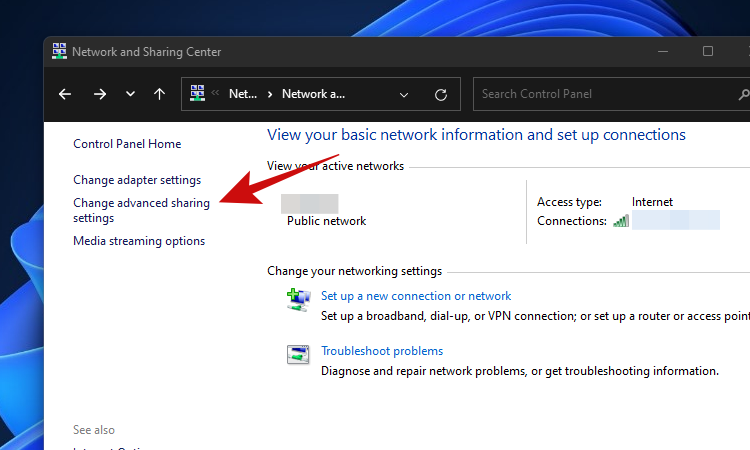
Task: Open Troubleshoot problems link
Action: pyautogui.click(x=382, y=351)
